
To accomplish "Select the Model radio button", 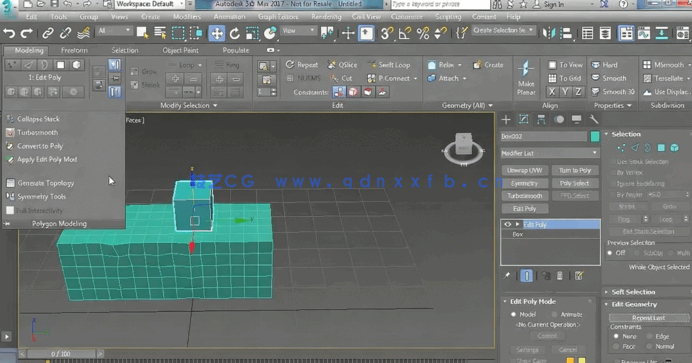I will (x=513, y=314).
